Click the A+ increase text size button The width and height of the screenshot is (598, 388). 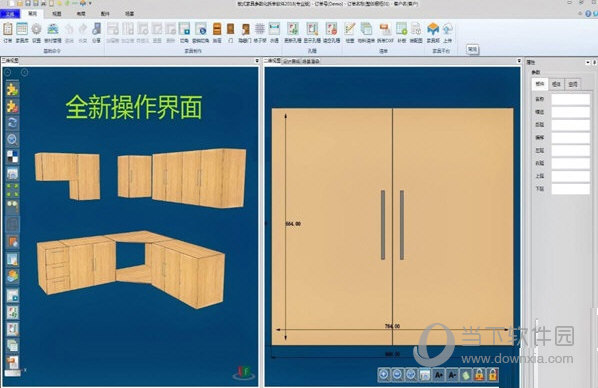(x=439, y=375)
